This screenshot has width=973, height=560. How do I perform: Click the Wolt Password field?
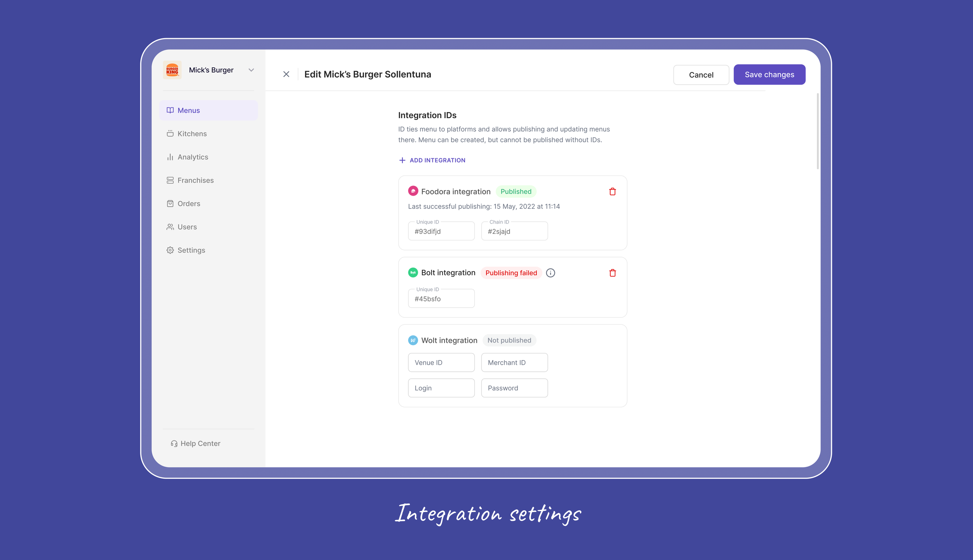514,388
